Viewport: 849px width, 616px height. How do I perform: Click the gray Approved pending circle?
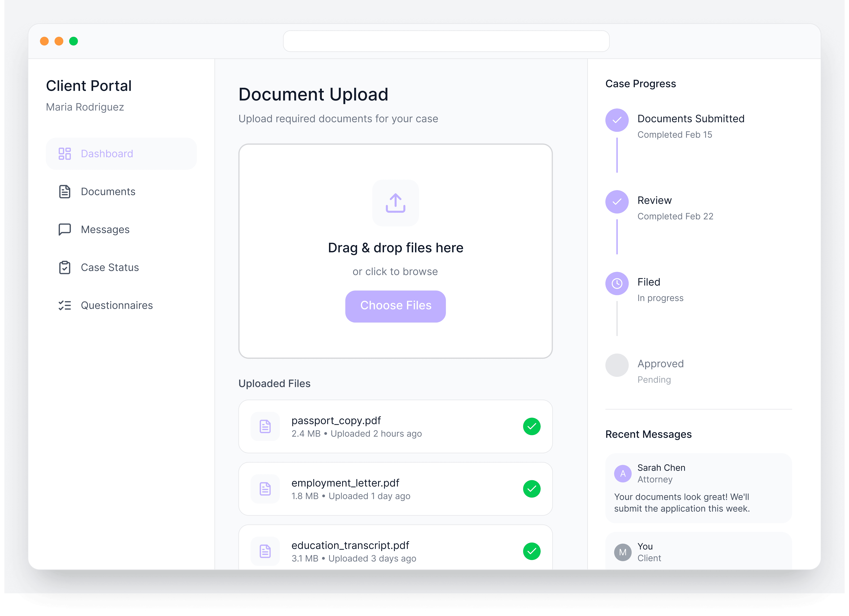coord(617,365)
